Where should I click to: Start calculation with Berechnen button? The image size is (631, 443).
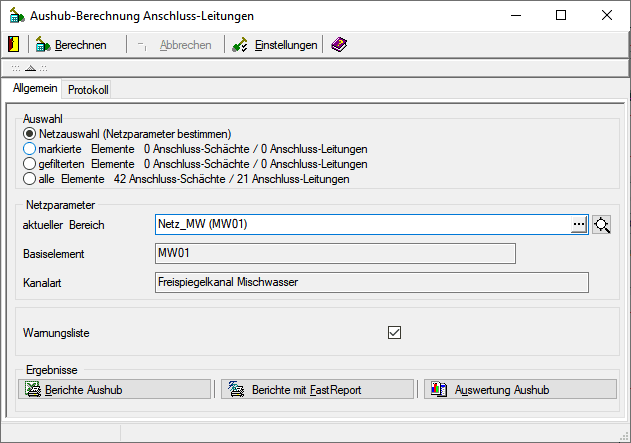[x=70, y=45]
